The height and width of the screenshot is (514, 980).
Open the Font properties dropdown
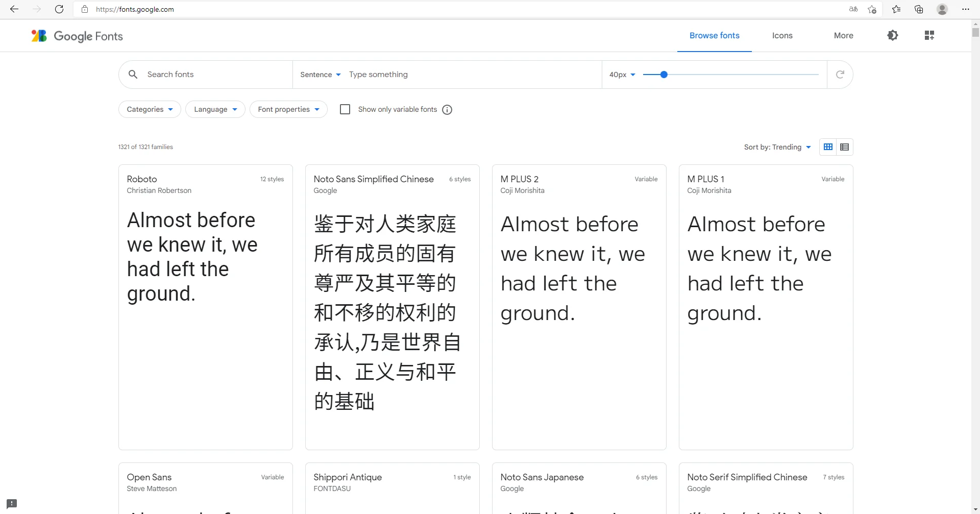click(288, 109)
